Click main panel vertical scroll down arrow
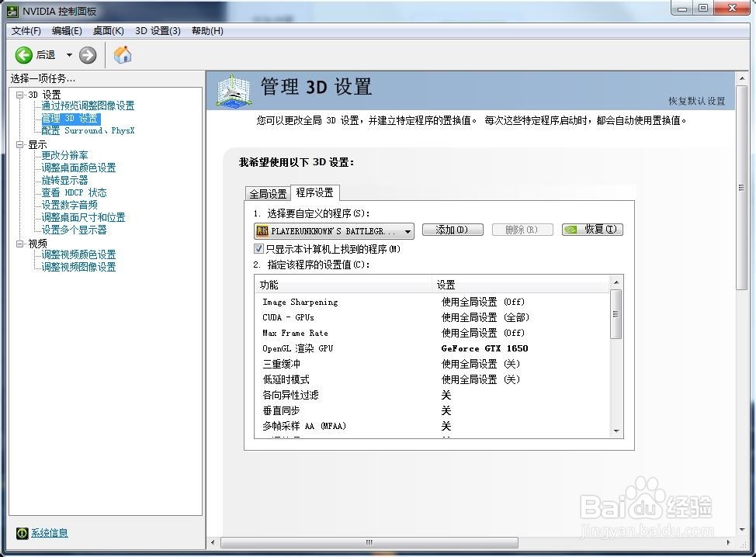The width and height of the screenshot is (756, 557). [x=742, y=530]
